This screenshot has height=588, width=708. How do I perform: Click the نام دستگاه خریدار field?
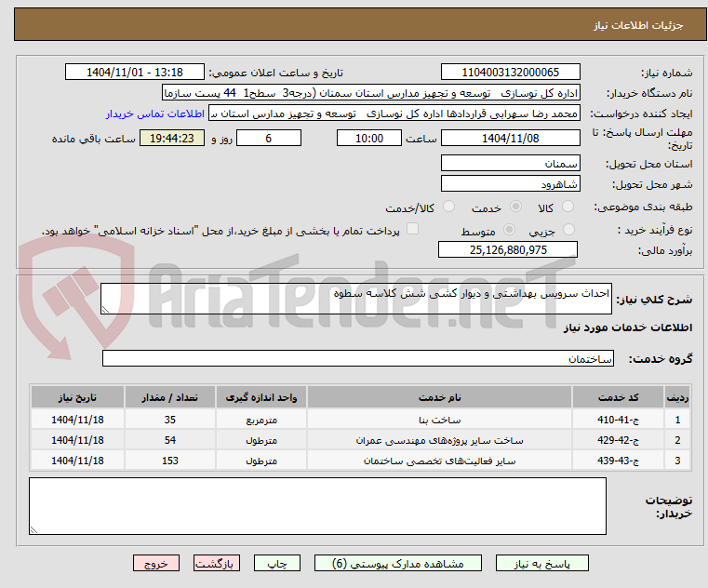[370, 93]
